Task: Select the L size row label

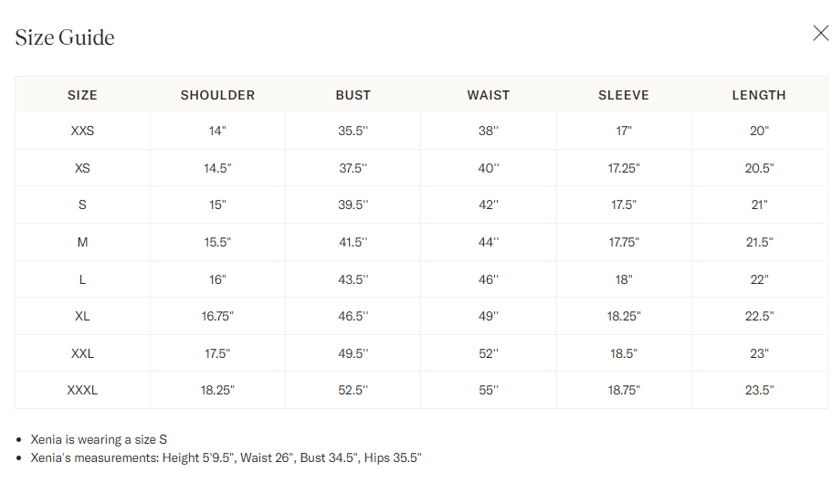Action: pyautogui.click(x=82, y=279)
